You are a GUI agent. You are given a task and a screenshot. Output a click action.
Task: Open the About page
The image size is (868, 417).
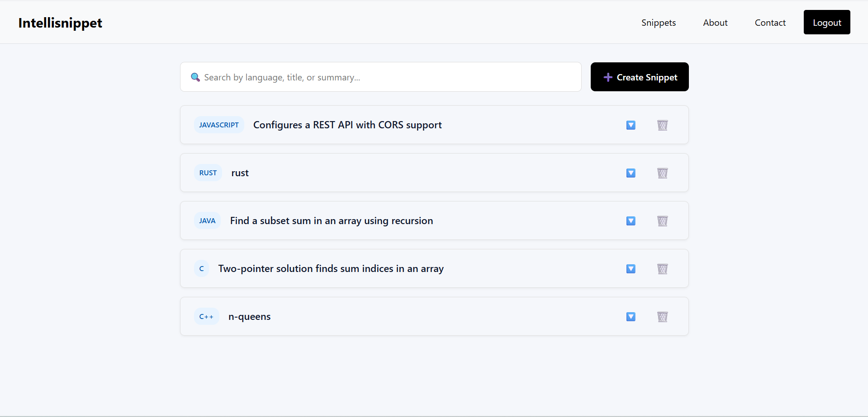(x=715, y=22)
